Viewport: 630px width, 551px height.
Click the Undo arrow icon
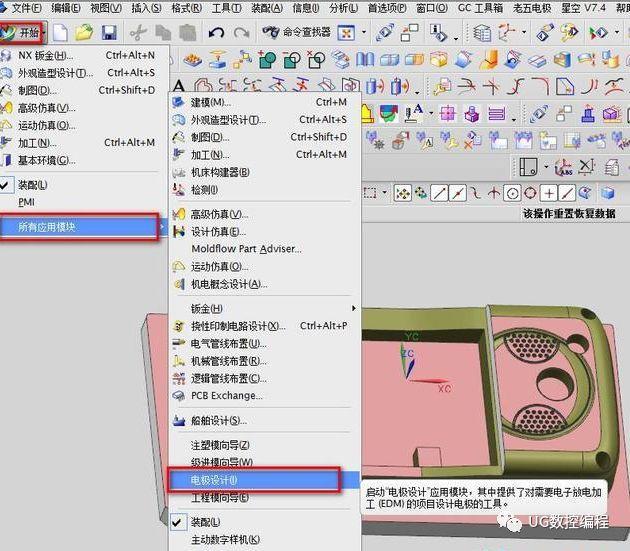[216, 33]
